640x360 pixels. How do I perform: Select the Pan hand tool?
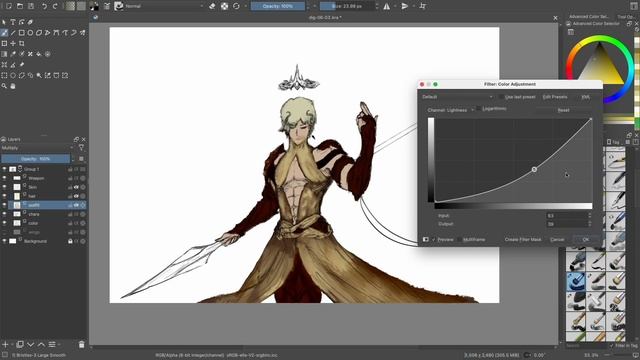[x=13, y=86]
